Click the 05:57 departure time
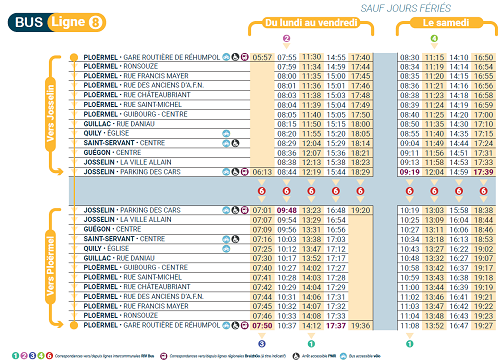 click(262, 57)
